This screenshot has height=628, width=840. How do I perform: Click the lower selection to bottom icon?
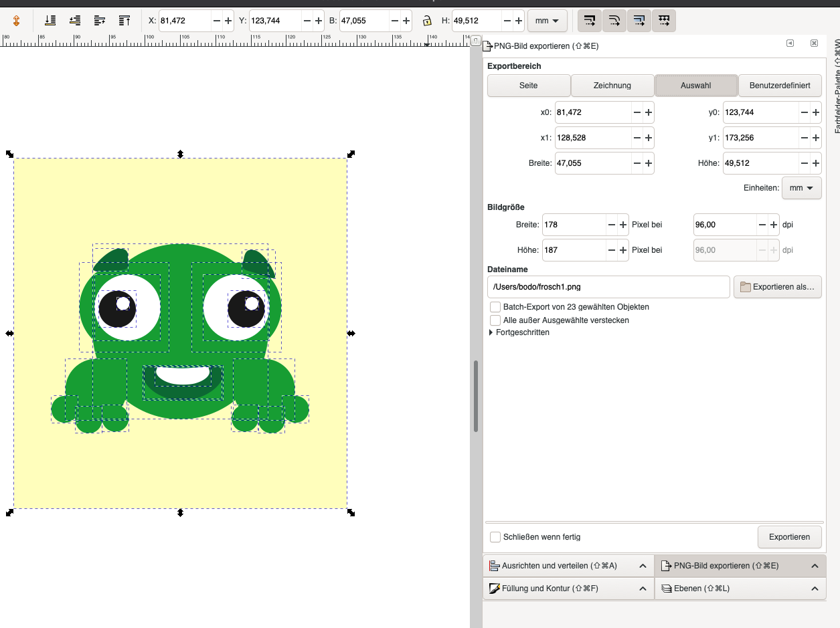50,21
